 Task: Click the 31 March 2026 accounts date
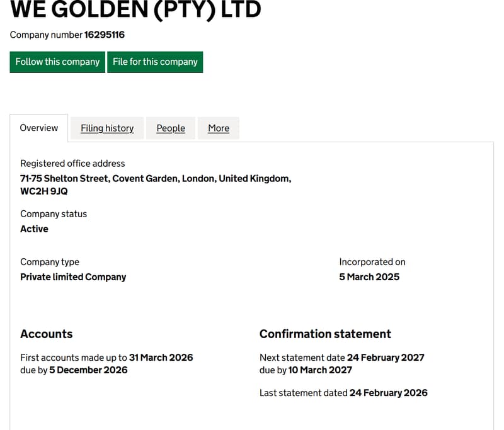tap(161, 358)
